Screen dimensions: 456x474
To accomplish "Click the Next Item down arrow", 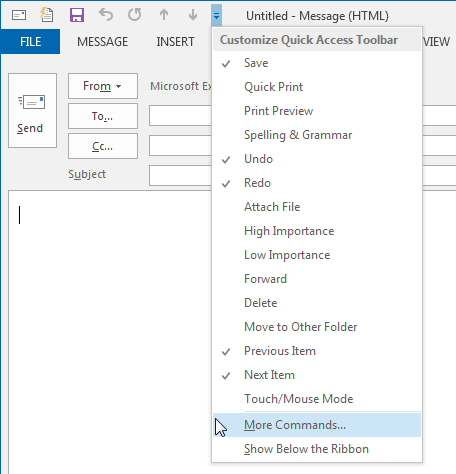I will 193,15.
